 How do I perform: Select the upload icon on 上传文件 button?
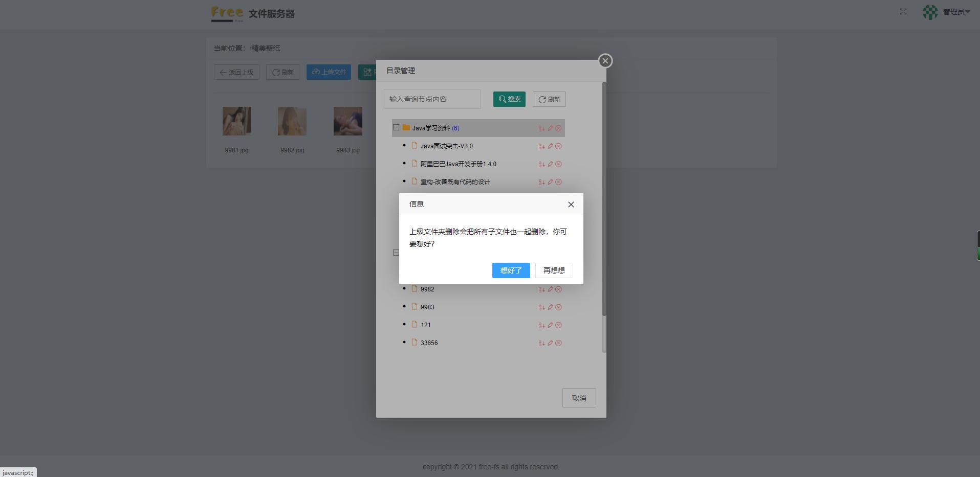pos(315,72)
